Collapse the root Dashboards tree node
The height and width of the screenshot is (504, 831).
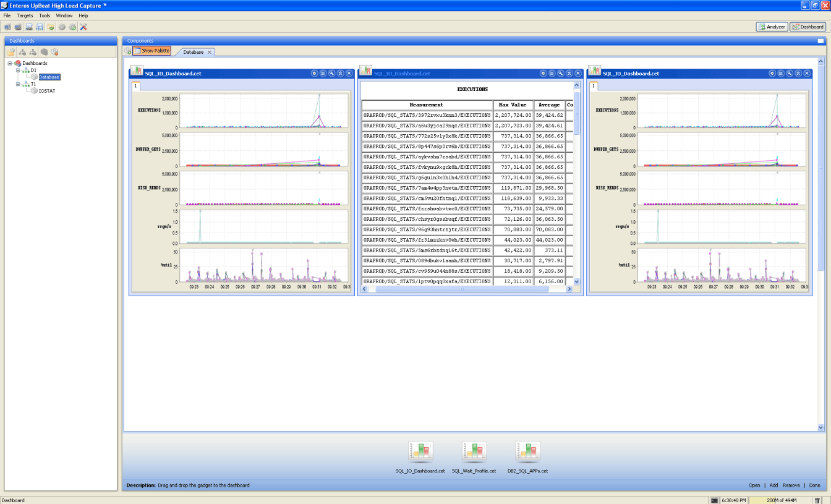[10, 63]
